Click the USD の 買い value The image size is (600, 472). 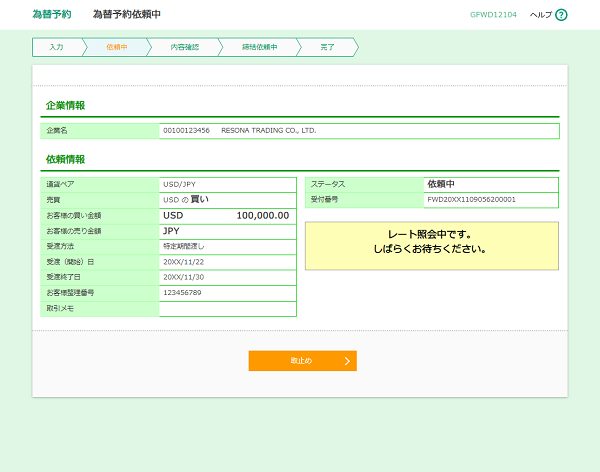pyautogui.click(x=186, y=199)
